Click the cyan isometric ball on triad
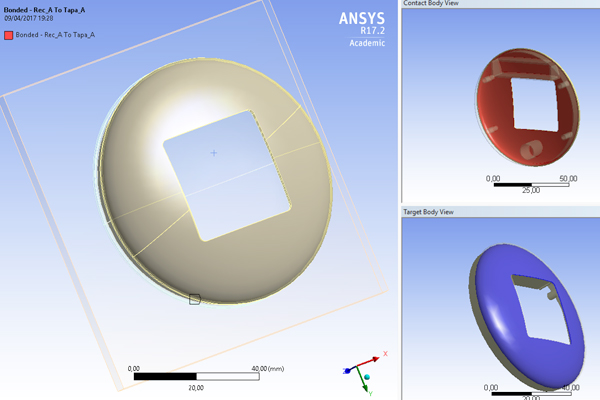This screenshot has height=400, width=600. click(x=366, y=379)
